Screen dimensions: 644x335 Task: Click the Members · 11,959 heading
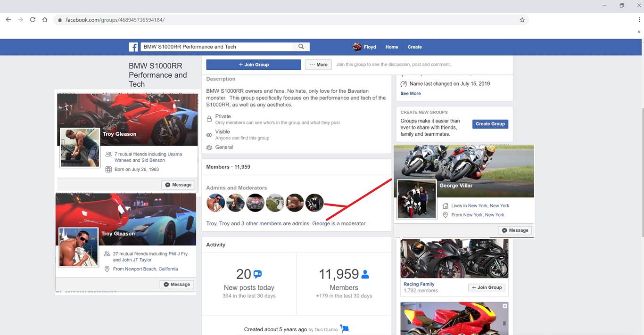[x=228, y=167]
